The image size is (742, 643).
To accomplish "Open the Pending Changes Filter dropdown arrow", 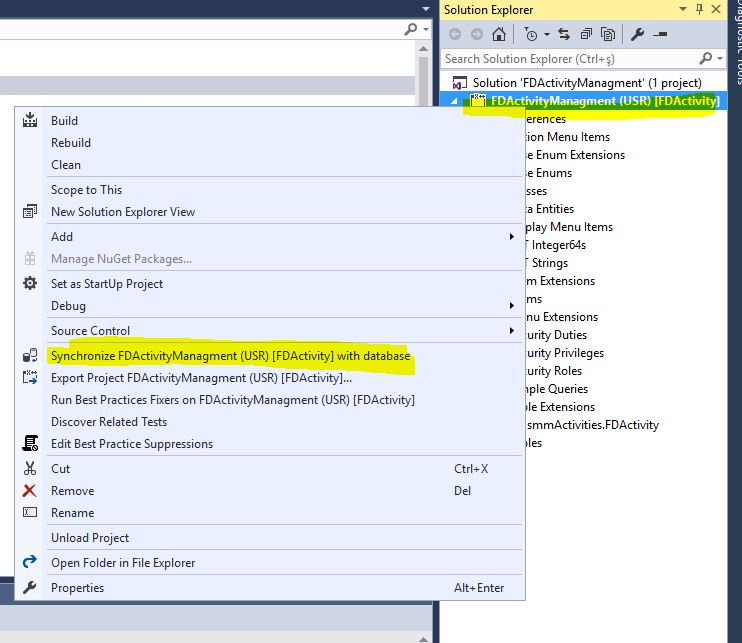I will click(x=547, y=35).
